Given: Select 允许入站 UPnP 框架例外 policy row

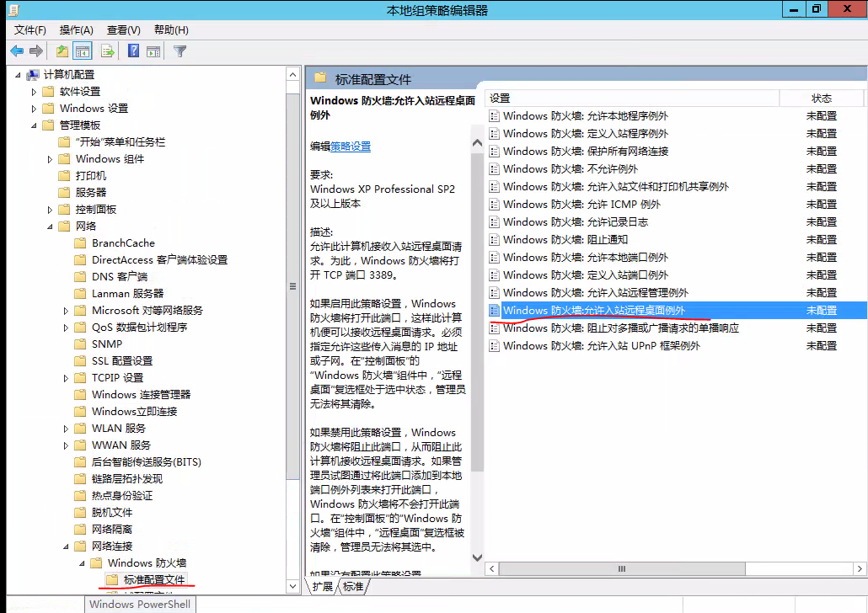Looking at the screenshot, I should (675, 346).
